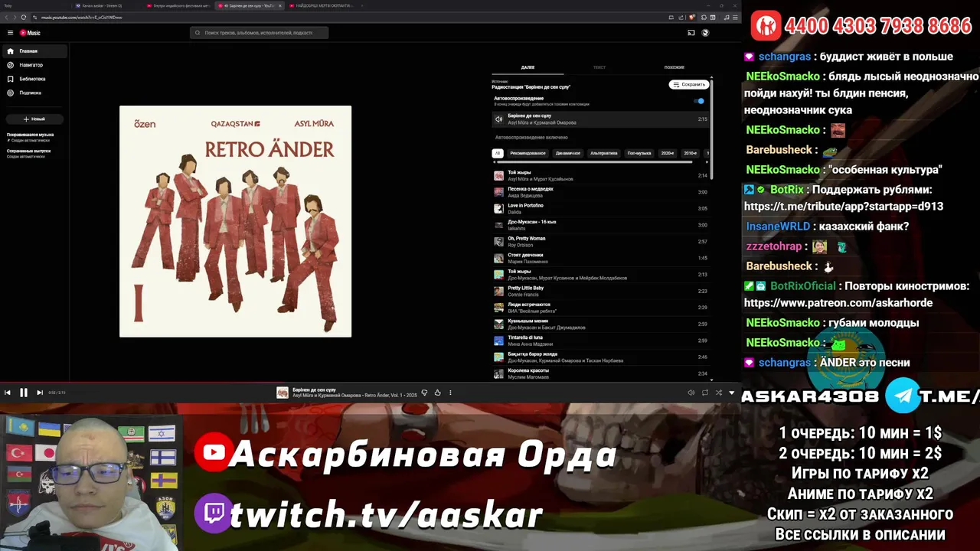Collapse the player page arrow
Screen dimensions: 980x551
coord(732,393)
